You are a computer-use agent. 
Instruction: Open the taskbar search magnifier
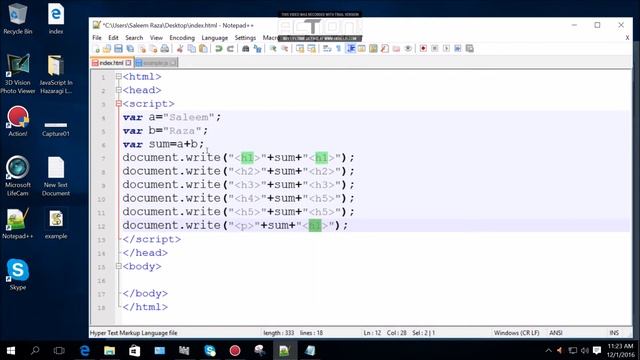coord(35,351)
